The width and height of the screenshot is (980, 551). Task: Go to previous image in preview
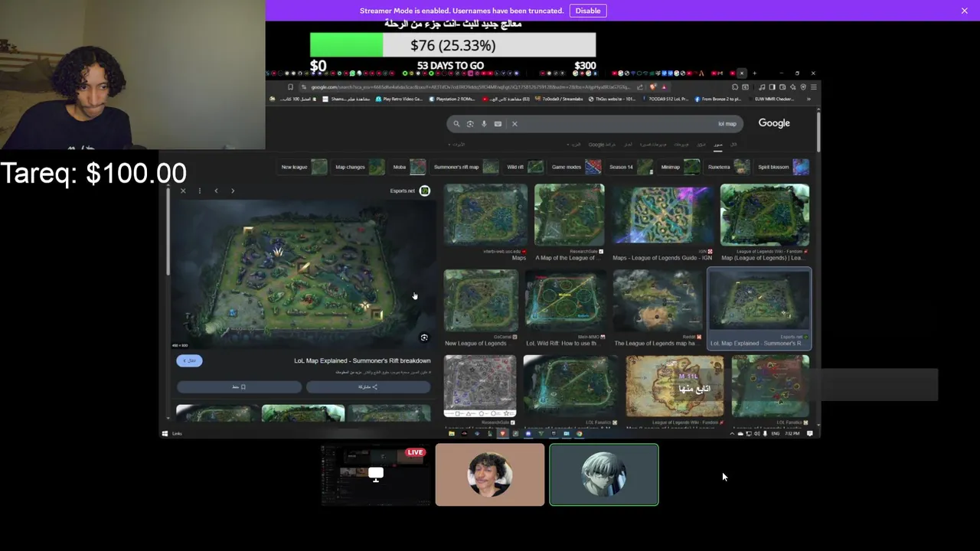click(x=216, y=191)
